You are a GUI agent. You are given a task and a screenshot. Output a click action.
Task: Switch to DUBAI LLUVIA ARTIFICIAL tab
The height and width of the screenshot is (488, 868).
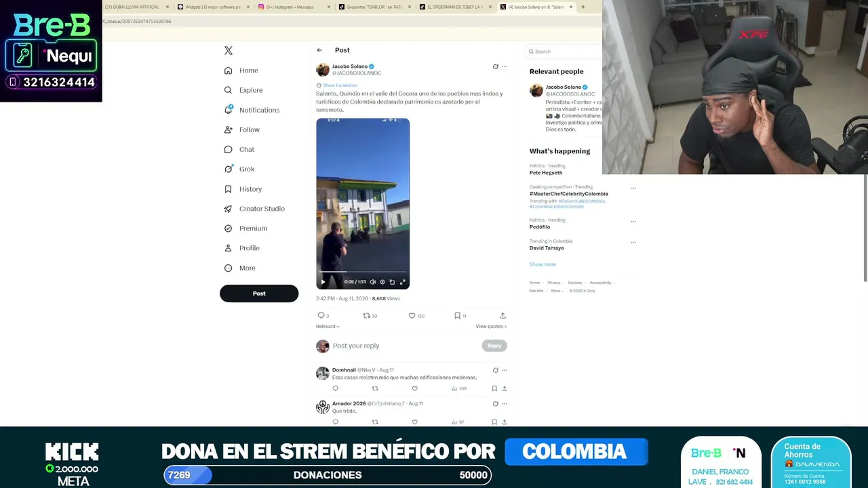click(x=136, y=7)
